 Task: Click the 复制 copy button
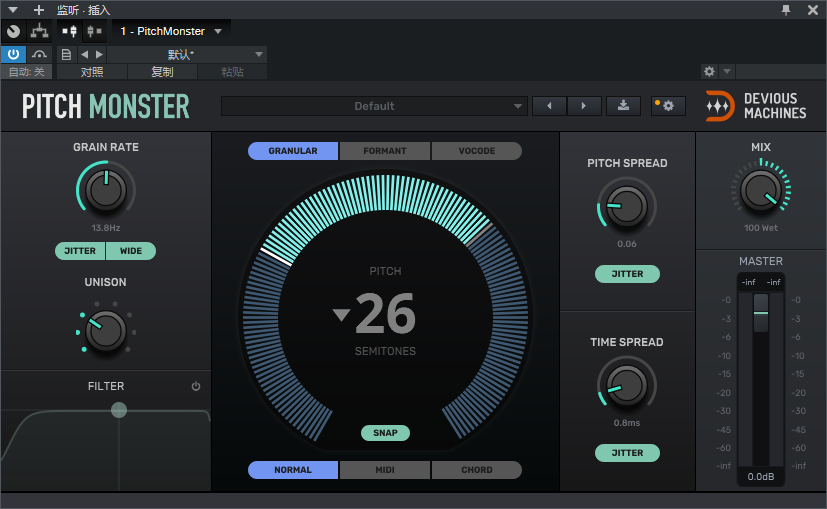tap(162, 72)
